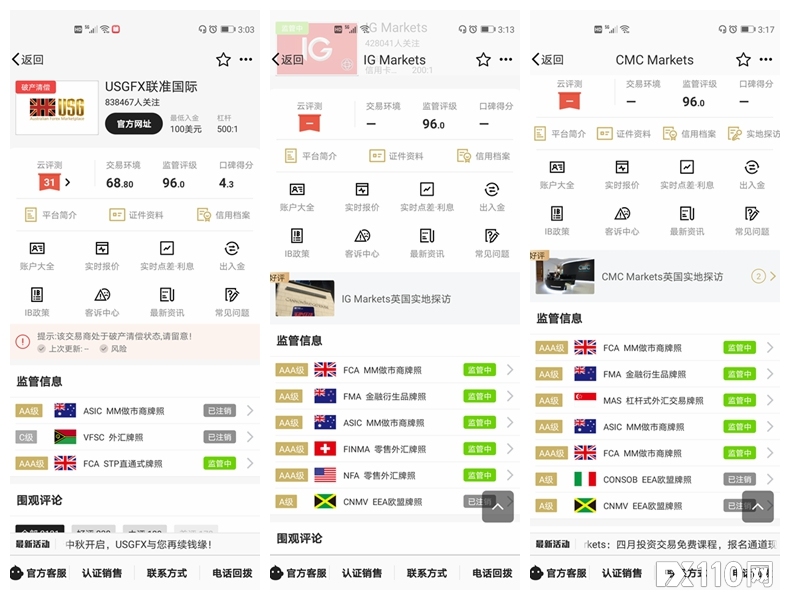Screen dimensions: 790x600
Task: Open 官方客服 on CMC Markets screen
Action: (559, 573)
